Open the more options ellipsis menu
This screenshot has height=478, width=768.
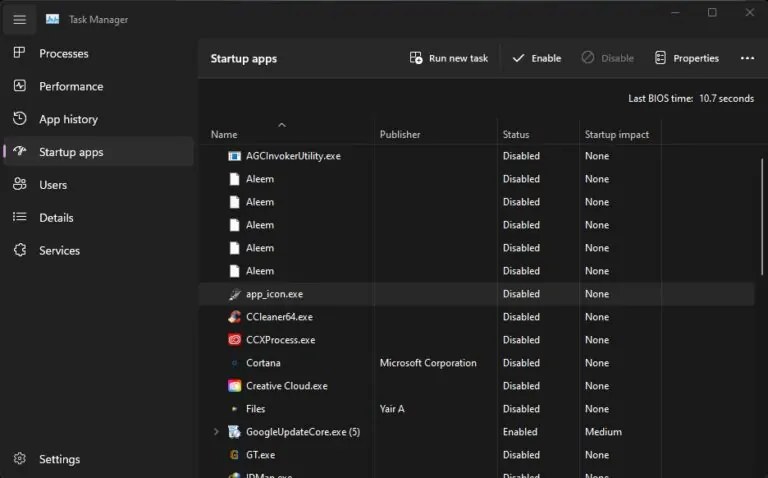point(747,58)
